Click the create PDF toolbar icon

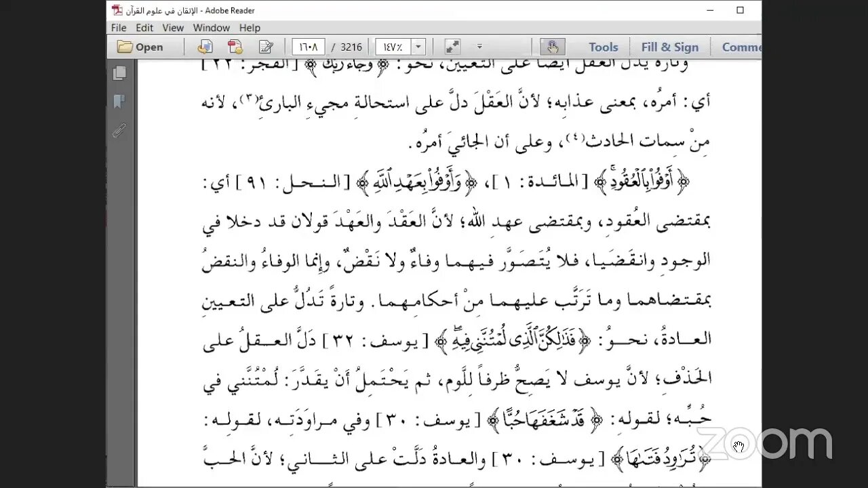pos(235,47)
